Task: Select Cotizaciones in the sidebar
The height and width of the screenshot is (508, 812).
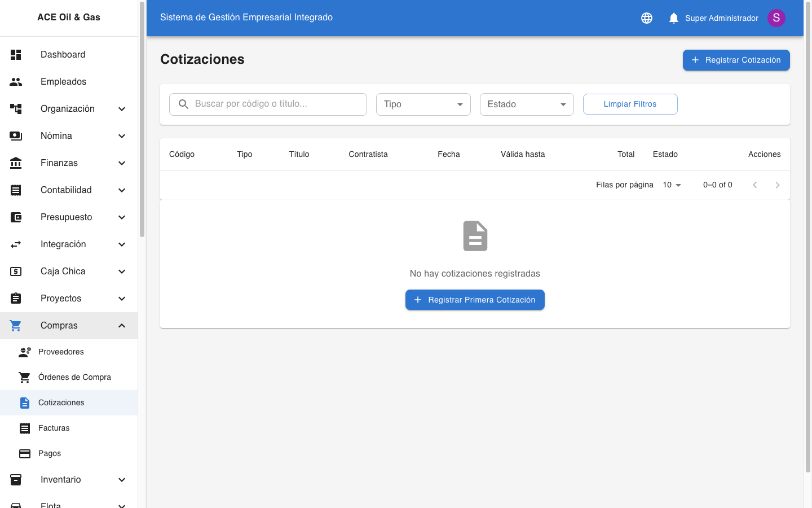Action: coord(61,403)
